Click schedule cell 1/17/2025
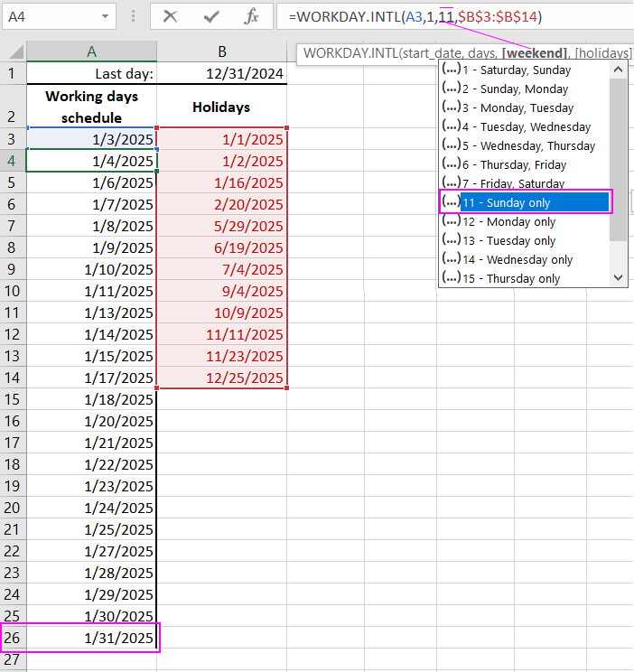This screenshot has height=672, width=634. click(x=92, y=378)
